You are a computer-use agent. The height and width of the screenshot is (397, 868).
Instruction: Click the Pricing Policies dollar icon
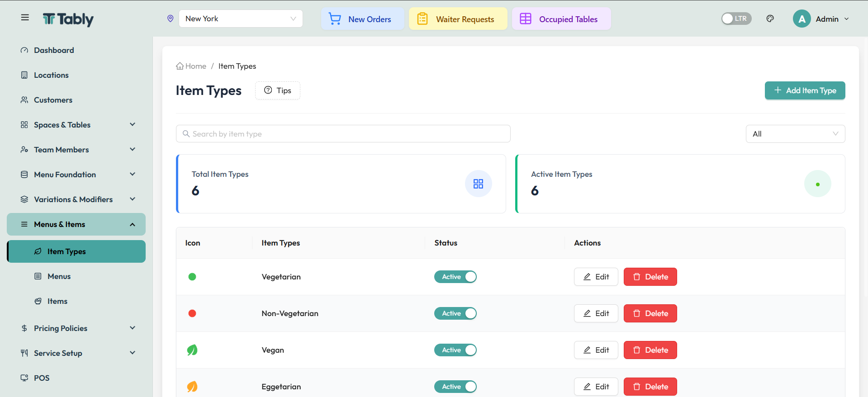click(24, 328)
